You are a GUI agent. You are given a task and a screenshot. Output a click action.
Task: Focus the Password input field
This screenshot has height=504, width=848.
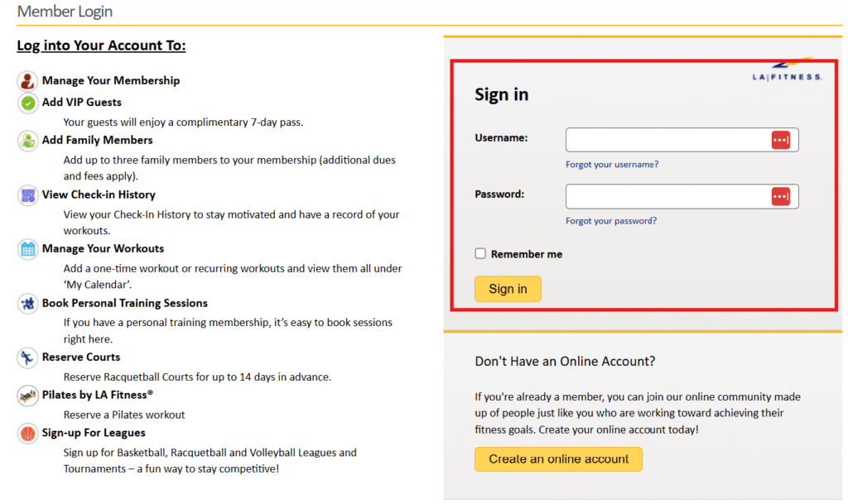[667, 196]
